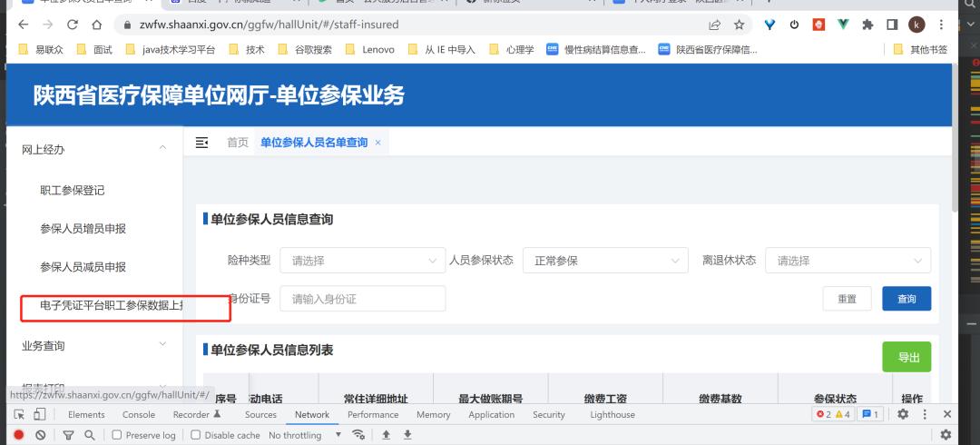This screenshot has width=980, height=445.
Task: Clear the network log icon
Action: point(40,435)
